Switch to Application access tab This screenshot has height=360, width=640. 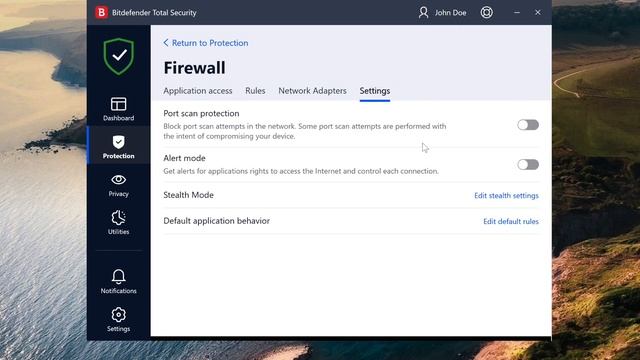pyautogui.click(x=198, y=91)
